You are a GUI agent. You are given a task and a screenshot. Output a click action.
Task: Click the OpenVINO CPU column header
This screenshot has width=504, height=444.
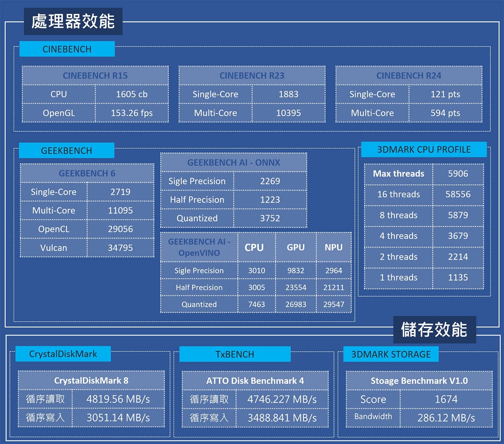[257, 247]
